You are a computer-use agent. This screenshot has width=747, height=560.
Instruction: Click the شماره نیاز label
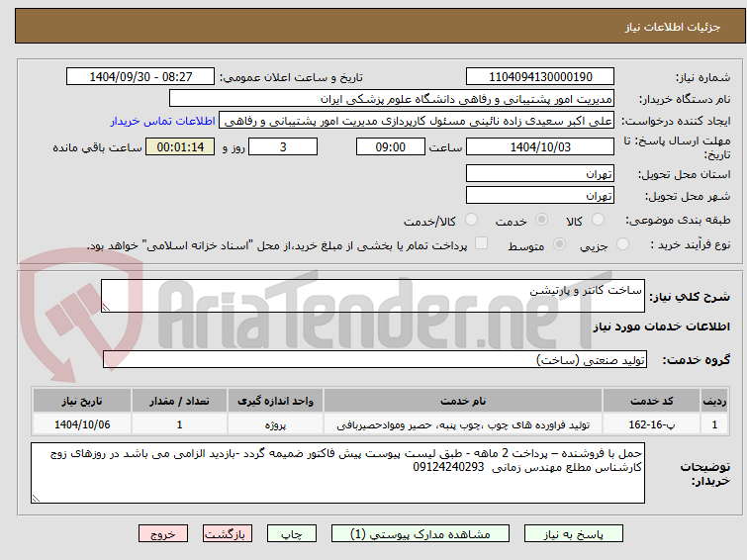[x=702, y=77]
